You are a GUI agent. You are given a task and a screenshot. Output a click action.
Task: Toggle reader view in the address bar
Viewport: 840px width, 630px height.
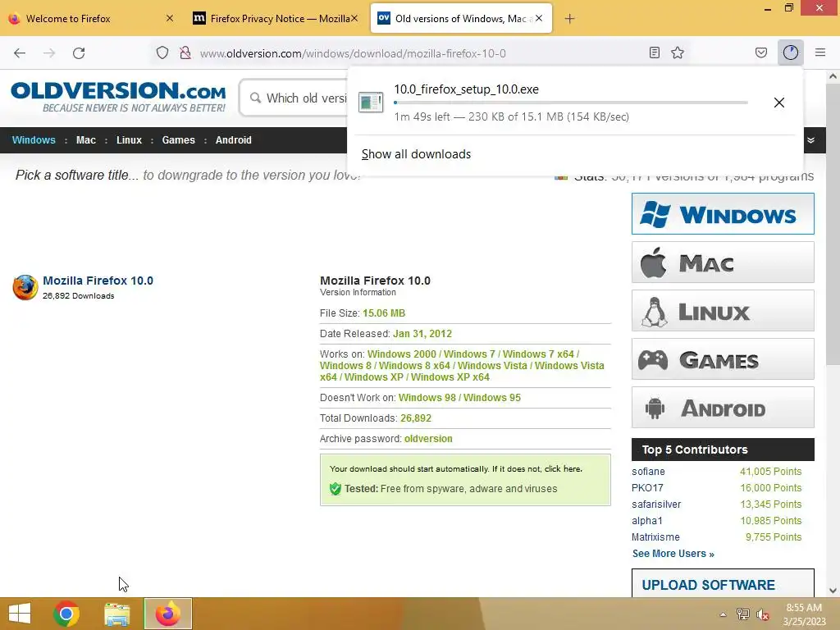654,52
